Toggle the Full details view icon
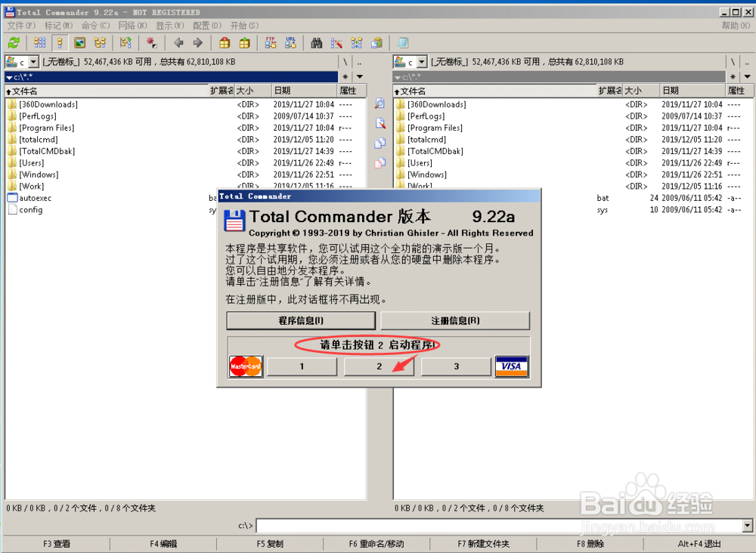Image resolution: width=756 pixels, height=553 pixels. (x=60, y=43)
